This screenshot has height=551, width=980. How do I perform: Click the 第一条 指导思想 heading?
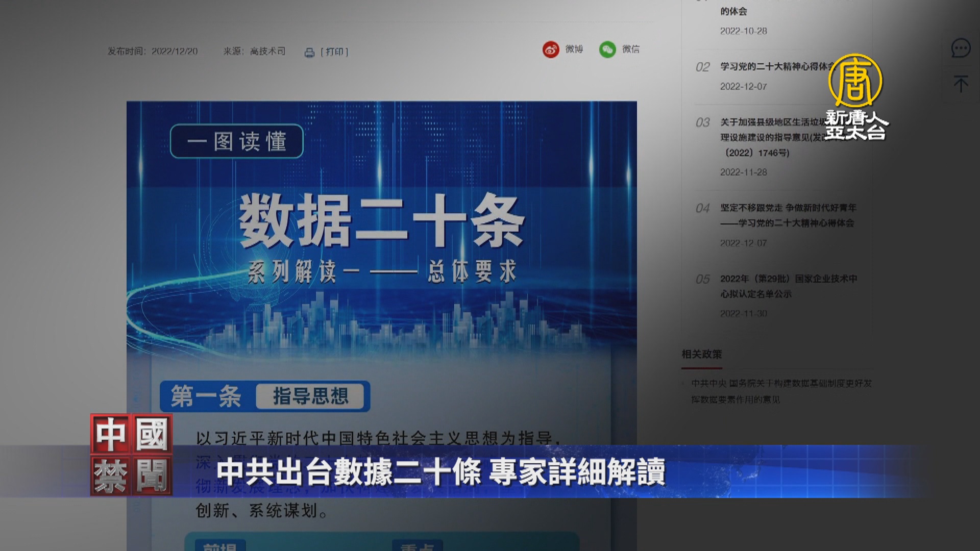coord(264,396)
